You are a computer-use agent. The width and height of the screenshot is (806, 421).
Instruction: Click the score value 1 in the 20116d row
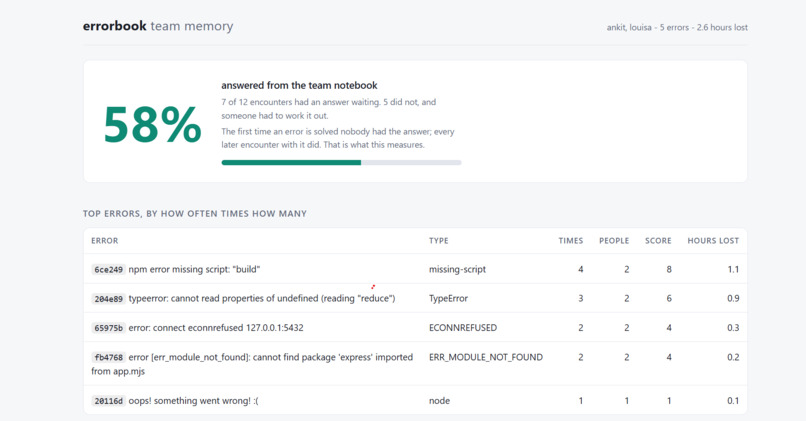point(669,401)
